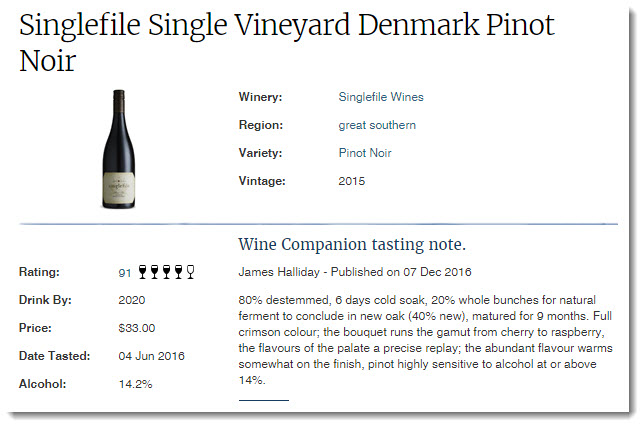
Task: Open the Pinot Noir variety link
Action: click(365, 153)
